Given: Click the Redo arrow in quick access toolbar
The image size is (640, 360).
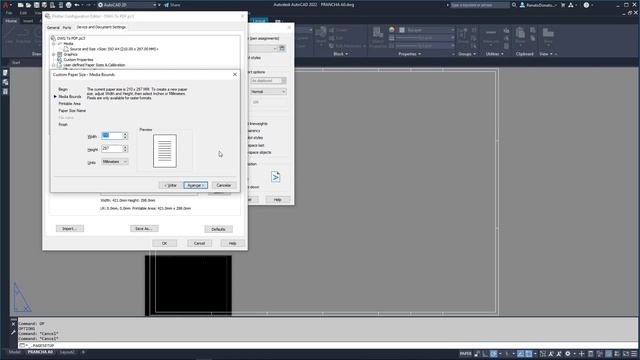Looking at the screenshot, I should (x=88, y=5).
